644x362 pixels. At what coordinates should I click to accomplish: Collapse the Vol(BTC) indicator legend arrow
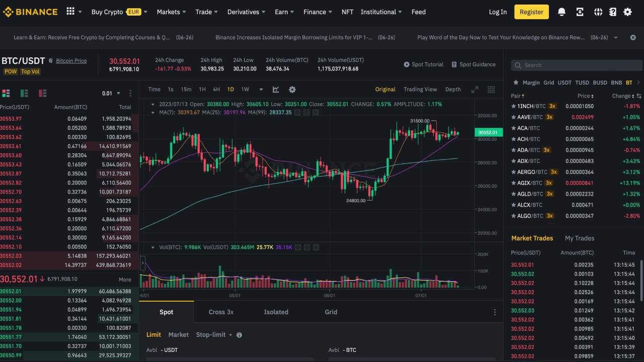tap(153, 247)
